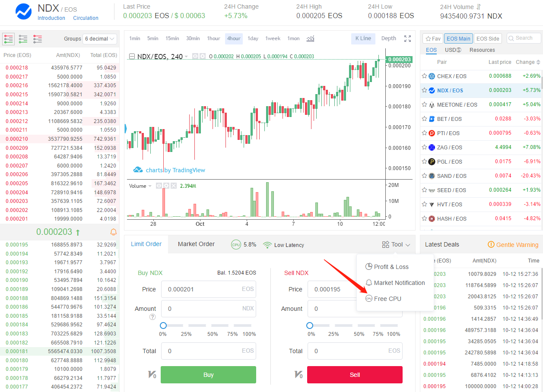Open the Circulation link
The width and height of the screenshot is (543, 392).
click(x=86, y=18)
